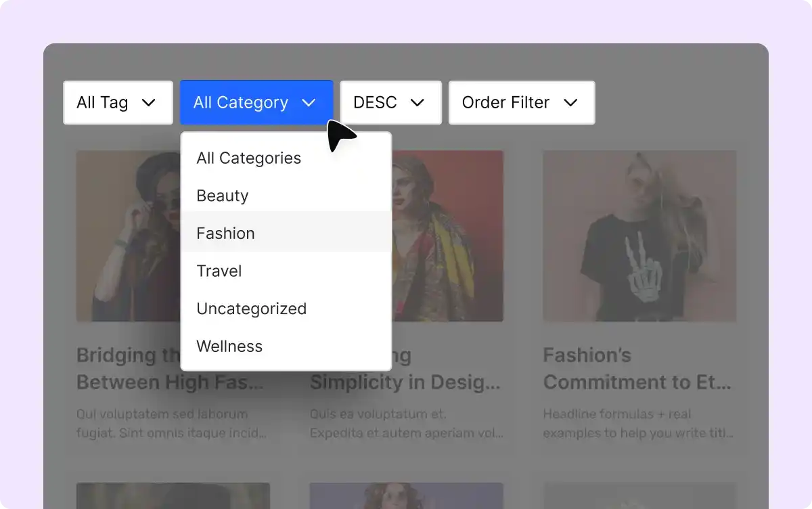Pick the Travel category option

point(219,271)
